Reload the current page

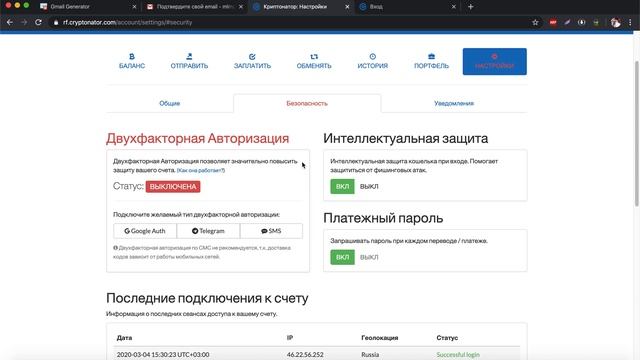38,22
